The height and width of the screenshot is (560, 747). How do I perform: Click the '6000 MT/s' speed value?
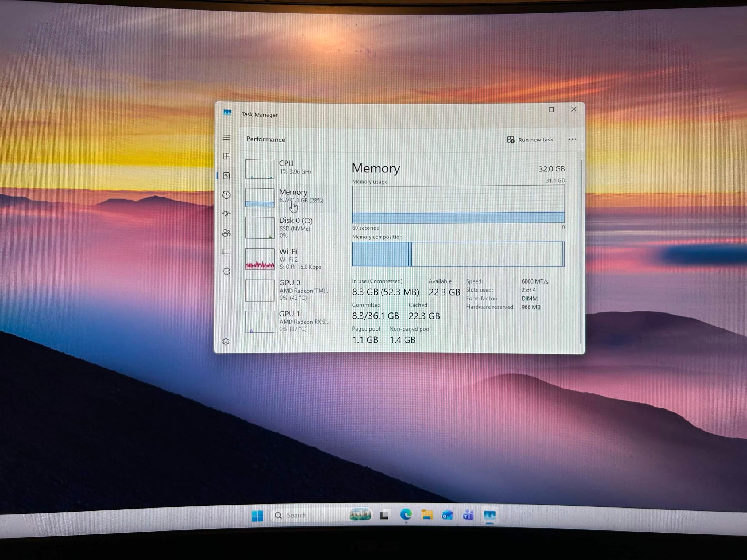[535, 281]
